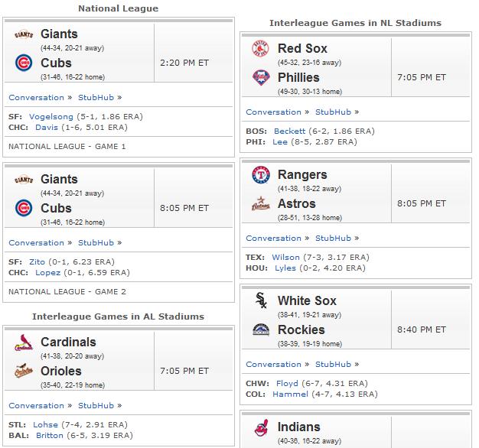Screen dimensions: 479x448
Task: Click the White Sox team logo
Action: pos(261,300)
